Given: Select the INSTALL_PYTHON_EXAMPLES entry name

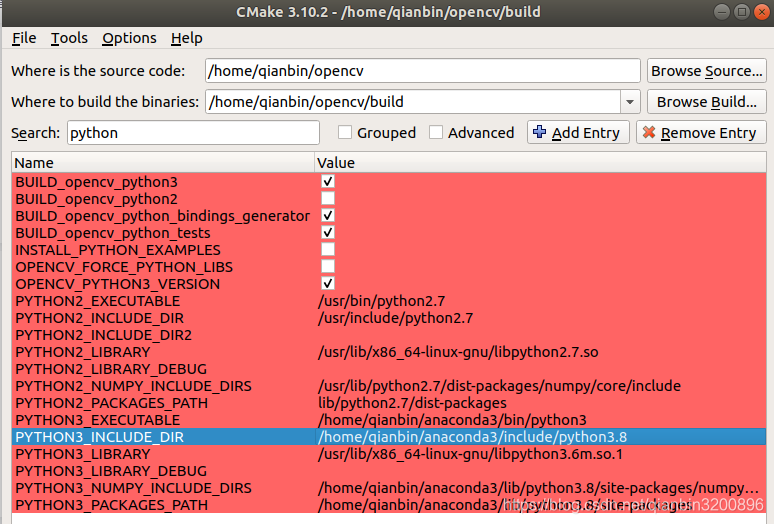Looking at the screenshot, I should tap(118, 250).
